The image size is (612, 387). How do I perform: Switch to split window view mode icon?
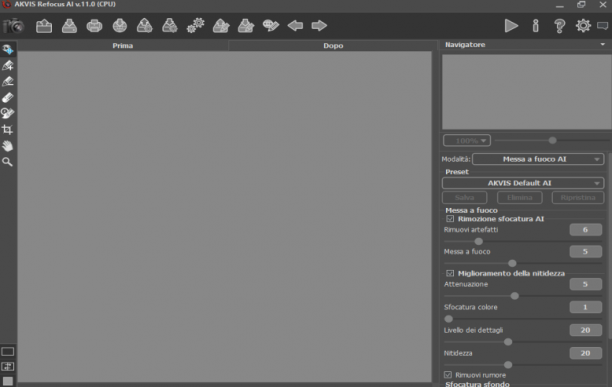8,366
